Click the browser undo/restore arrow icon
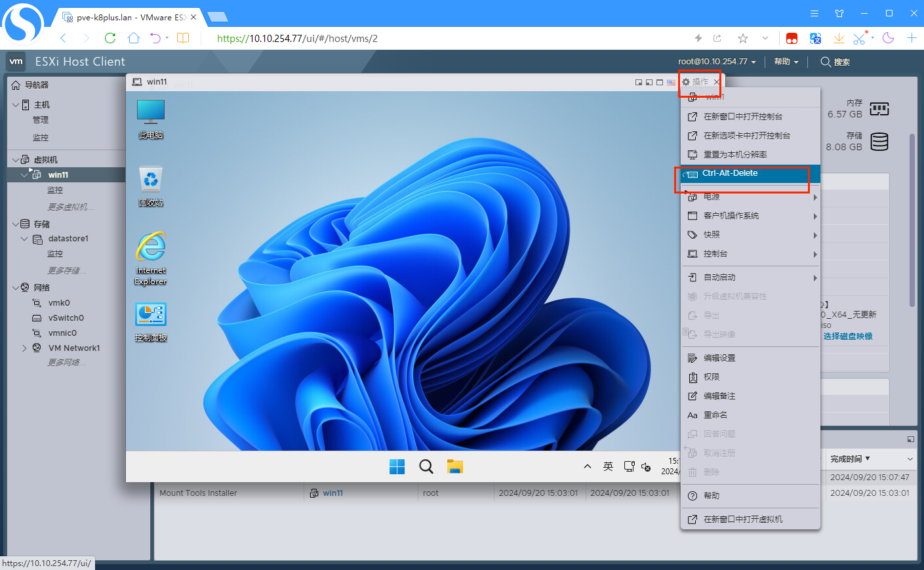The image size is (924, 570). 155,38
